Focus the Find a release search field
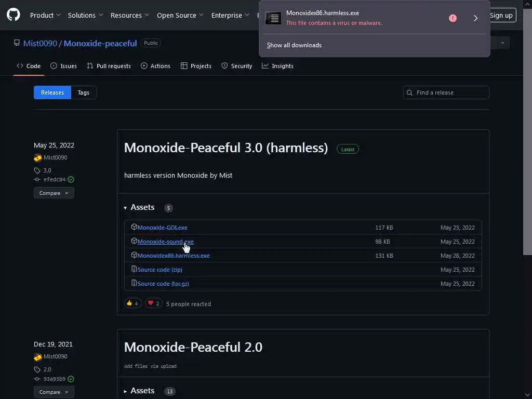532x399 pixels. pyautogui.click(x=446, y=92)
